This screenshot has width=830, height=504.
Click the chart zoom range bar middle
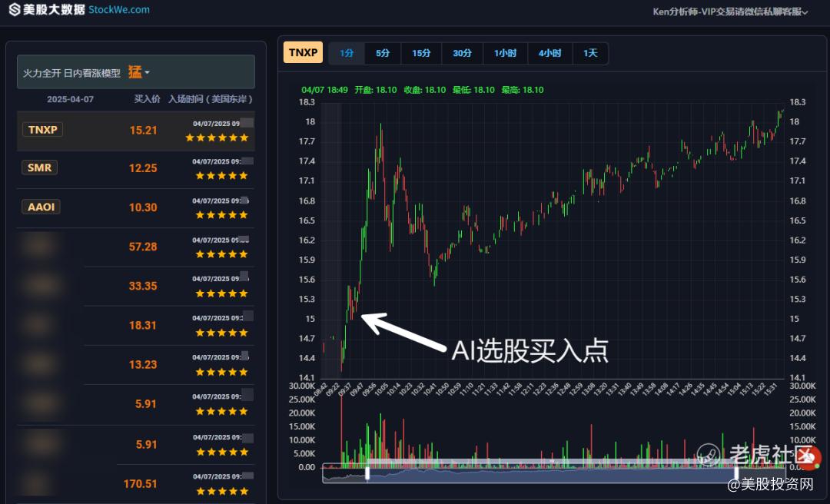coord(552,475)
